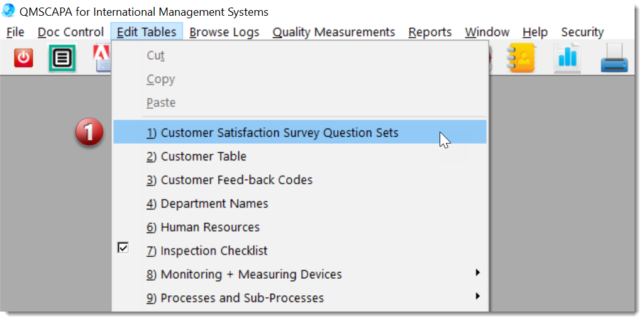644x321 pixels.
Task: Click the red numbered 1 callout marker
Action: click(x=89, y=132)
